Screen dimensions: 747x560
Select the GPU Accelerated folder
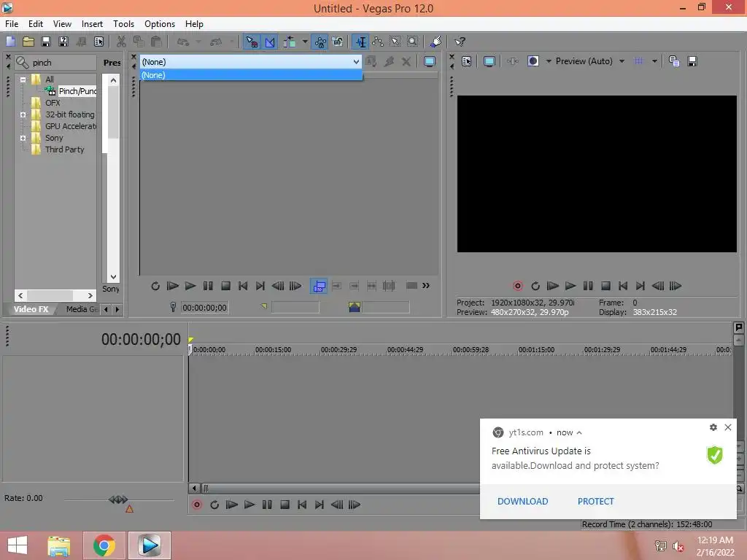tap(71, 126)
